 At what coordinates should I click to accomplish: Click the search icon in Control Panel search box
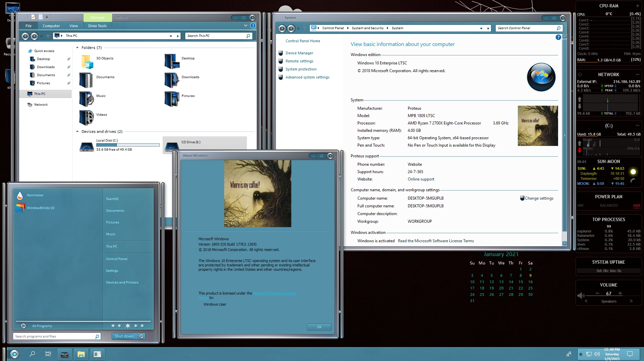point(558,28)
